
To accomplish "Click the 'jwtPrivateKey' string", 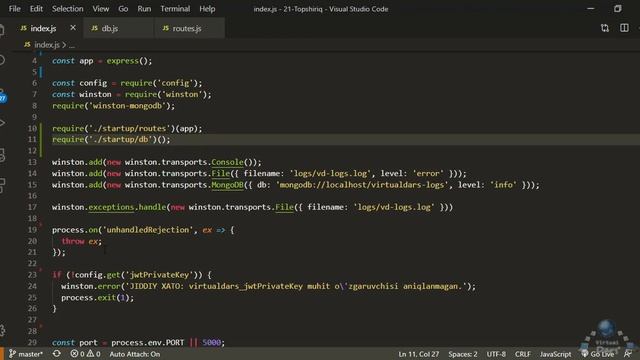I will coord(159,275).
